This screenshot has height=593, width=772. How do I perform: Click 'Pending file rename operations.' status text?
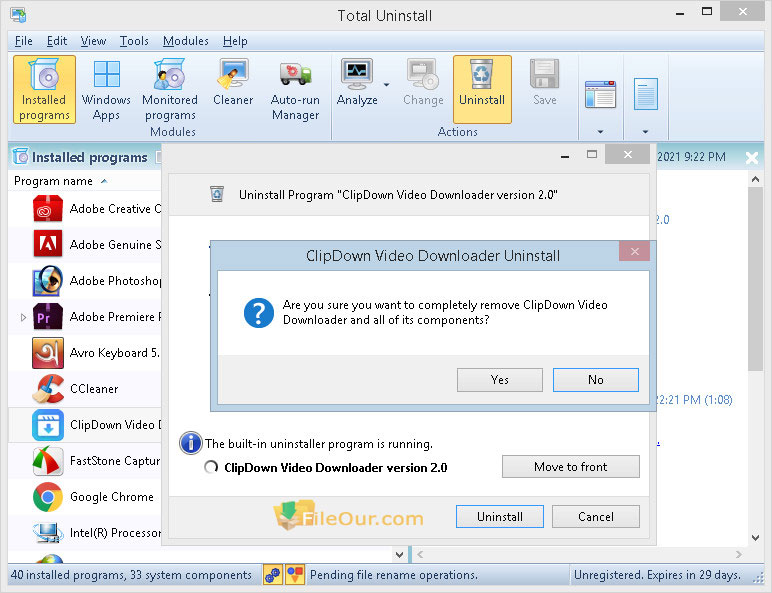pos(394,575)
